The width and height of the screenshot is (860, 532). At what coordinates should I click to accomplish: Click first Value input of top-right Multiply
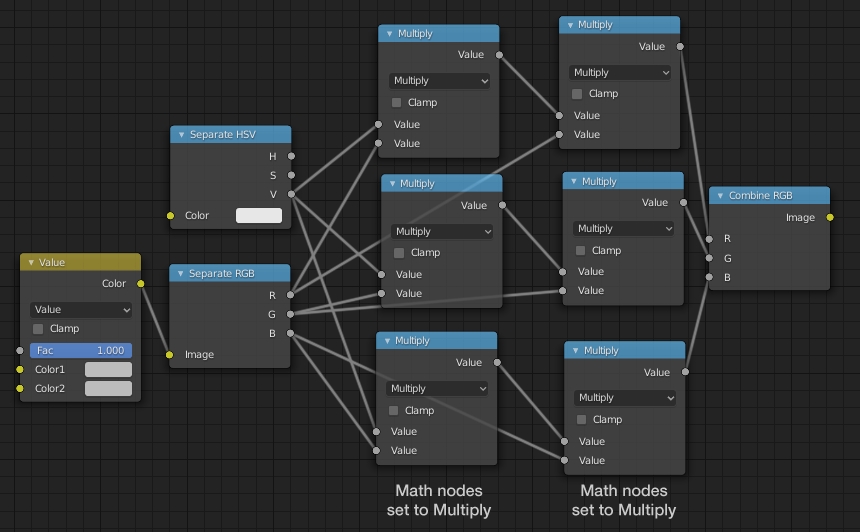559,116
